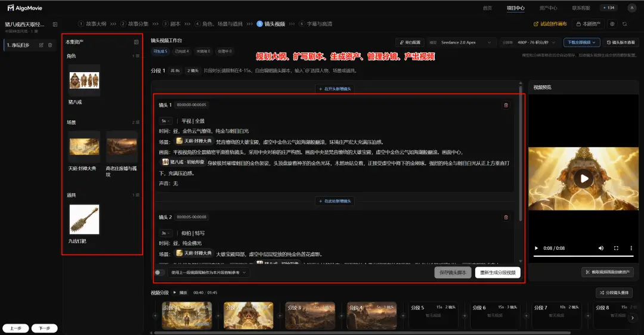
Task: Click the 分段镜头重排 button
Action: (x=614, y=293)
